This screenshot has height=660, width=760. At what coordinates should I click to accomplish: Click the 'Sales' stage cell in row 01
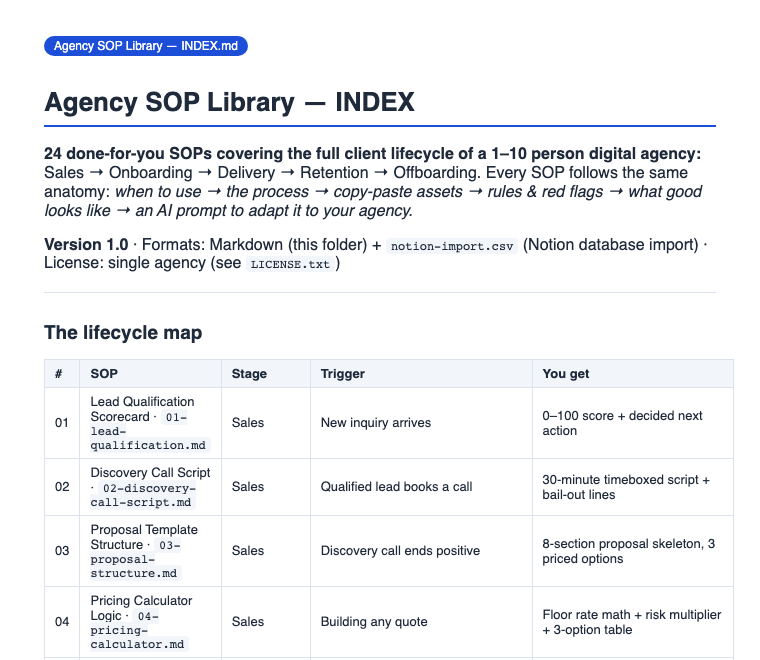(266, 423)
